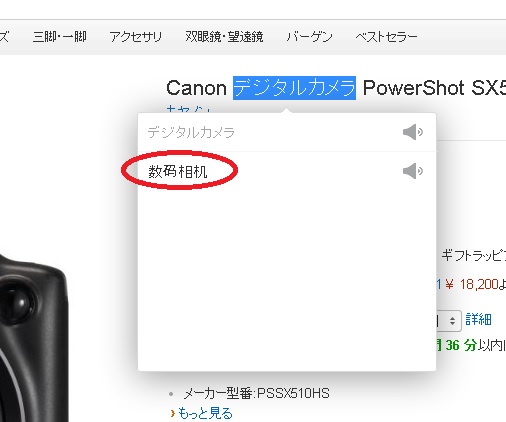
Task: Click the メーカー型番:PSSX510HS bullet item
Action: pos(256,394)
